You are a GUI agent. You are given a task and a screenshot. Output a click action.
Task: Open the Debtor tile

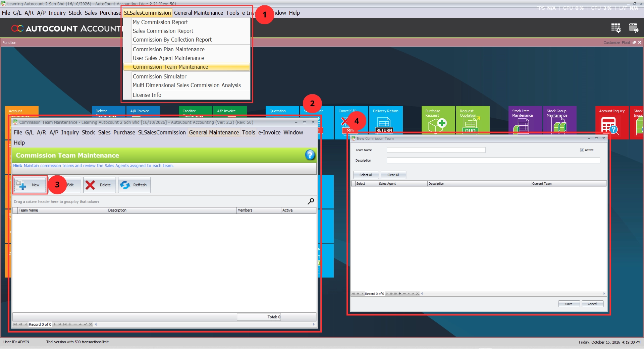click(x=108, y=111)
